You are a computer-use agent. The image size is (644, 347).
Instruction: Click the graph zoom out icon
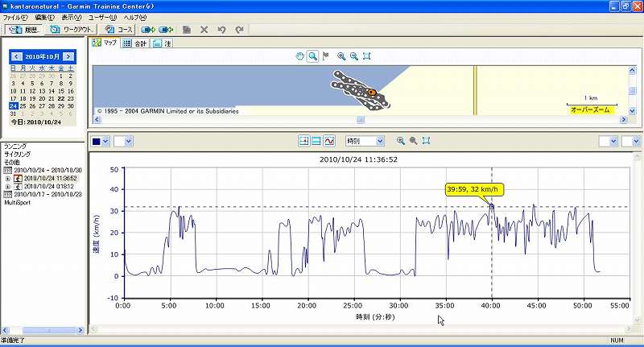(x=413, y=141)
